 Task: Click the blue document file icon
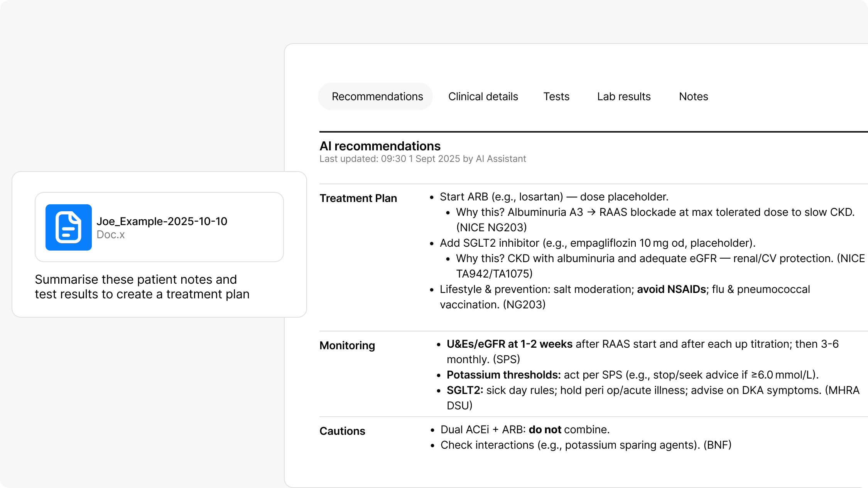click(69, 227)
